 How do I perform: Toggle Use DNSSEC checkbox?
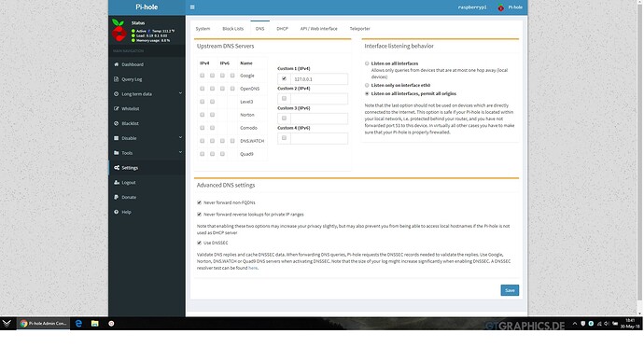(199, 243)
